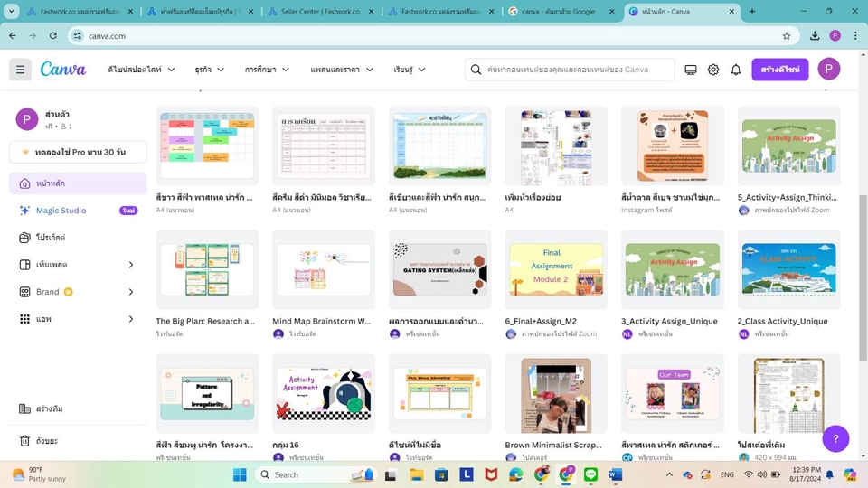Open Microsoft Edge from taskbar
The image size is (868, 488).
[516, 474]
